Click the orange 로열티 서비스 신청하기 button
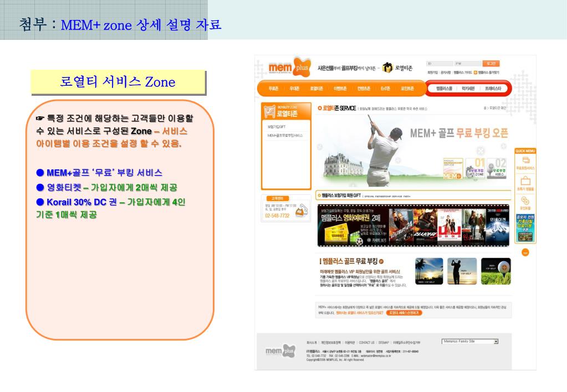Image resolution: width=567 pixels, height=392 pixels. coord(404,313)
